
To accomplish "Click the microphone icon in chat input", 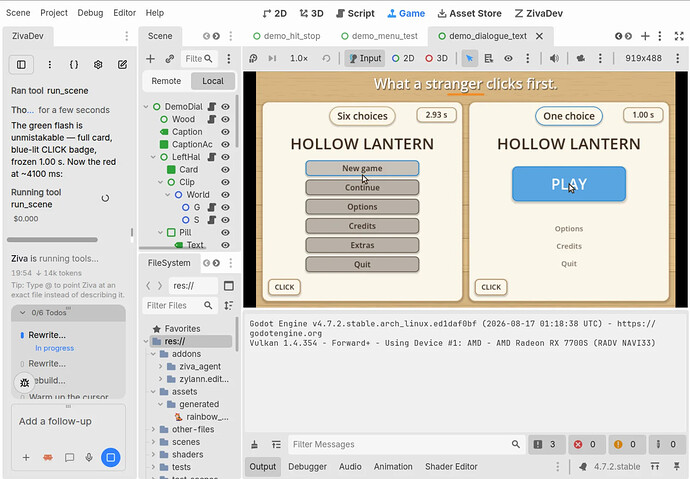I will pos(89,457).
